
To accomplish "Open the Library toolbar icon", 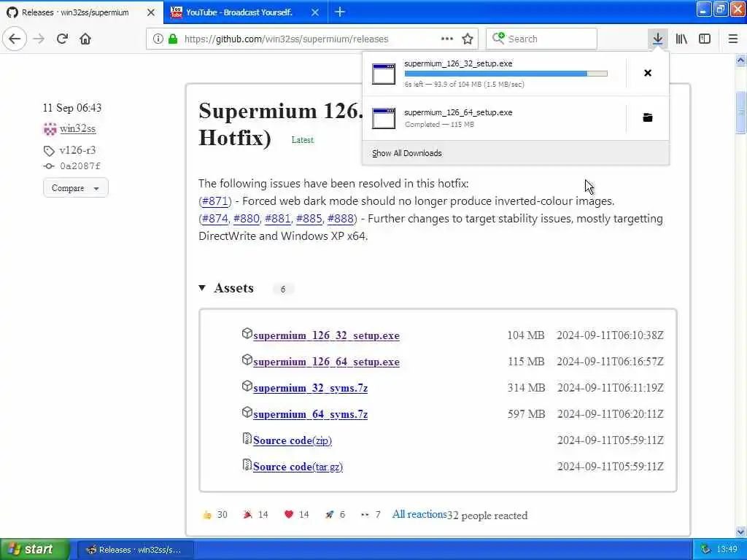I will (681, 39).
